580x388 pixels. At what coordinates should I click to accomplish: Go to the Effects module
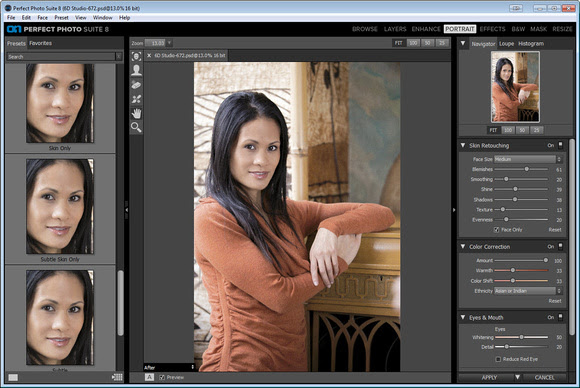[x=492, y=29]
